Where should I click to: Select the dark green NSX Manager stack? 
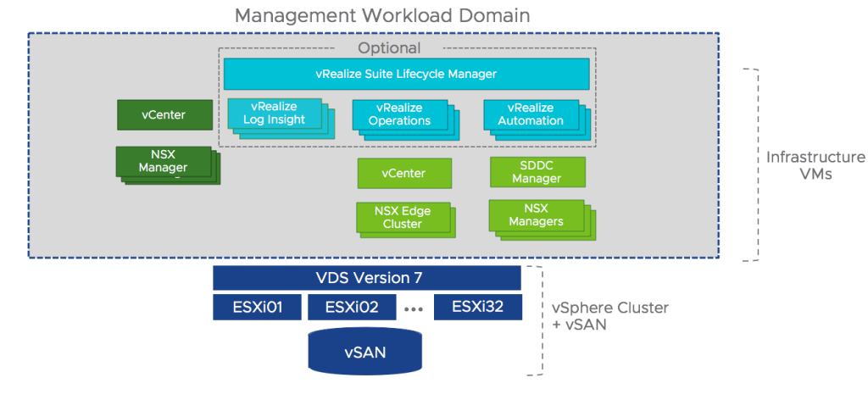point(164,162)
